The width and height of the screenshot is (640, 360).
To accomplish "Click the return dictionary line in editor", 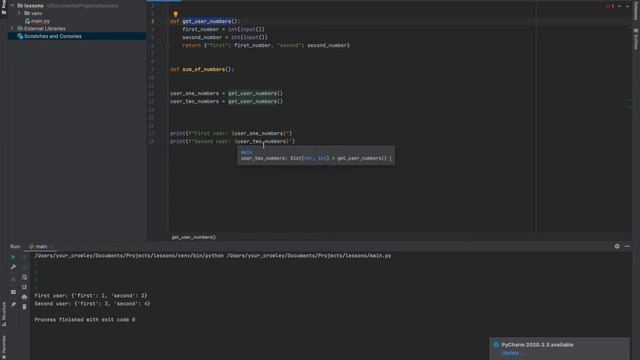I will click(x=266, y=45).
